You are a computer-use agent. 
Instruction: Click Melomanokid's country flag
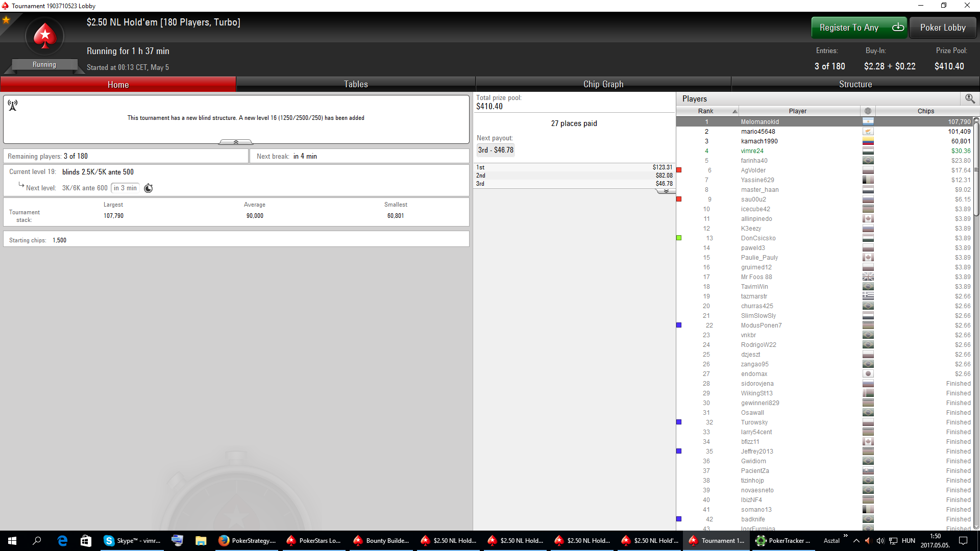point(868,121)
